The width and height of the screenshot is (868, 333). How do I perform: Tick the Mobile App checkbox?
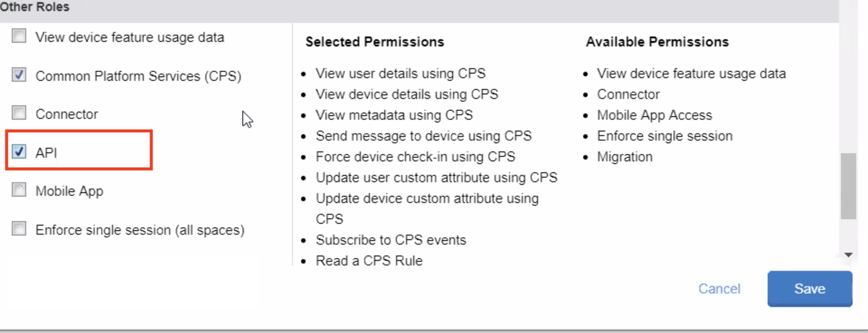19,191
